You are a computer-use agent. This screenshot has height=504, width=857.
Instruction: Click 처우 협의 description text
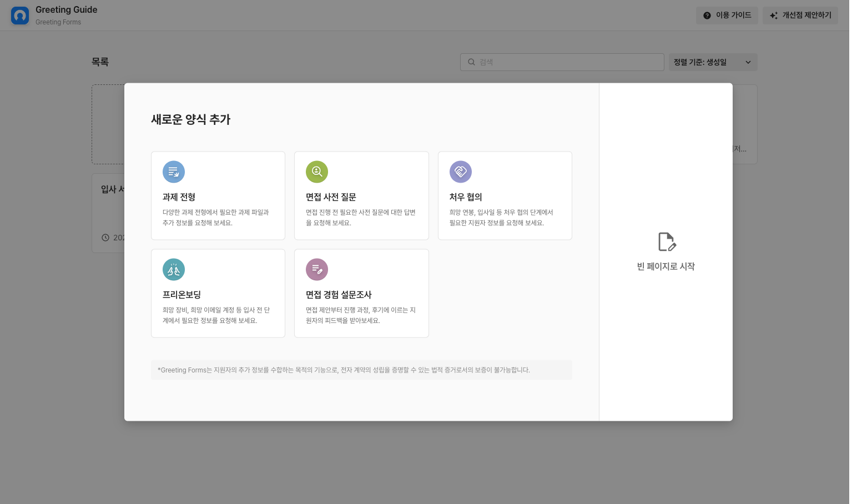(x=501, y=218)
